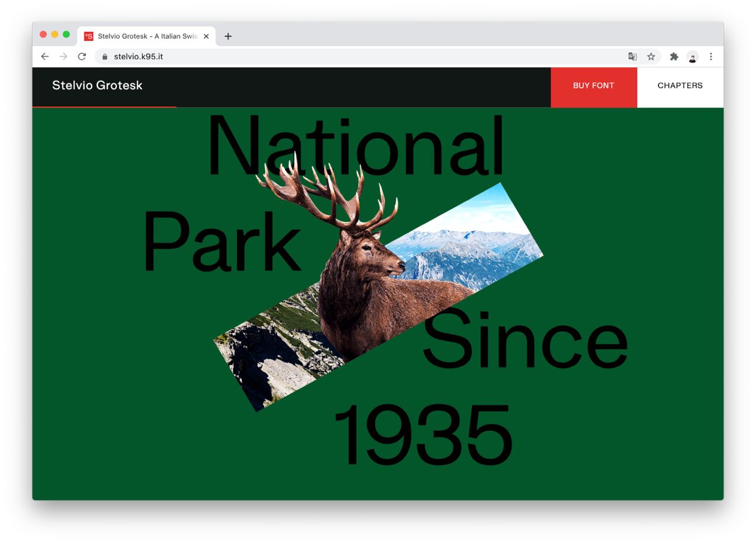Open a new tab with the plus button
The image size is (756, 543).
(228, 36)
